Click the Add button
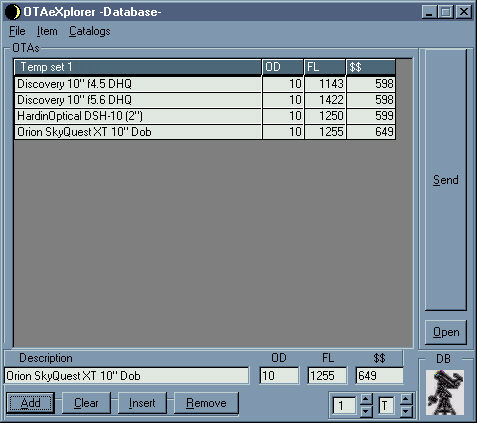 30,403
